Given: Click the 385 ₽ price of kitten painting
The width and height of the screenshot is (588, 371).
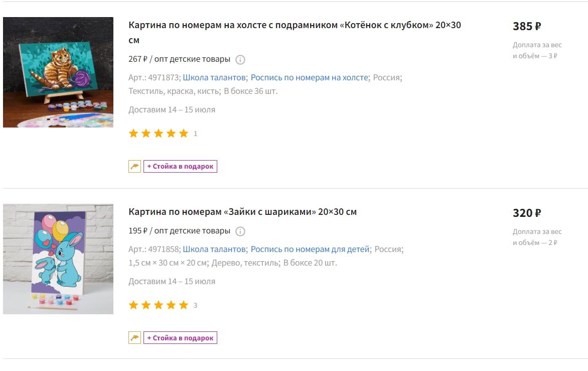Looking at the screenshot, I should pos(527,26).
